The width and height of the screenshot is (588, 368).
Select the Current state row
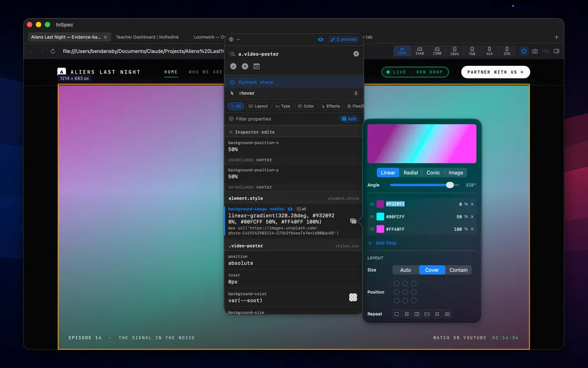pyautogui.click(x=294, y=82)
